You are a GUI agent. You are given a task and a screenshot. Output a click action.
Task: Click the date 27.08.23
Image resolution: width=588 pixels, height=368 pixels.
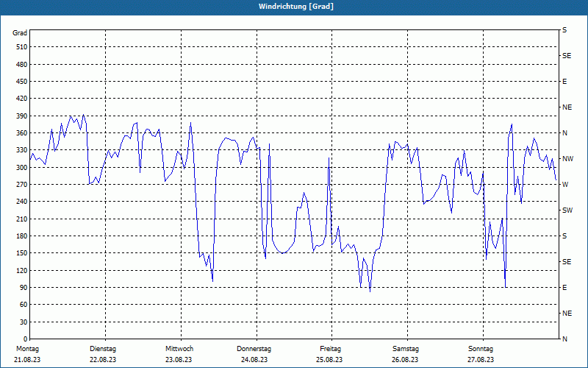tap(481, 360)
